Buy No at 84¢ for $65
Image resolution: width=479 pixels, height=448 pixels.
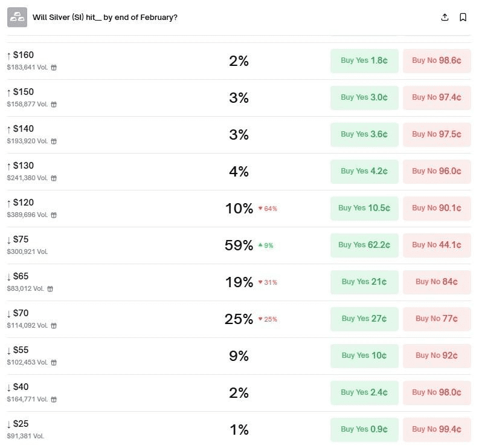[437, 282]
